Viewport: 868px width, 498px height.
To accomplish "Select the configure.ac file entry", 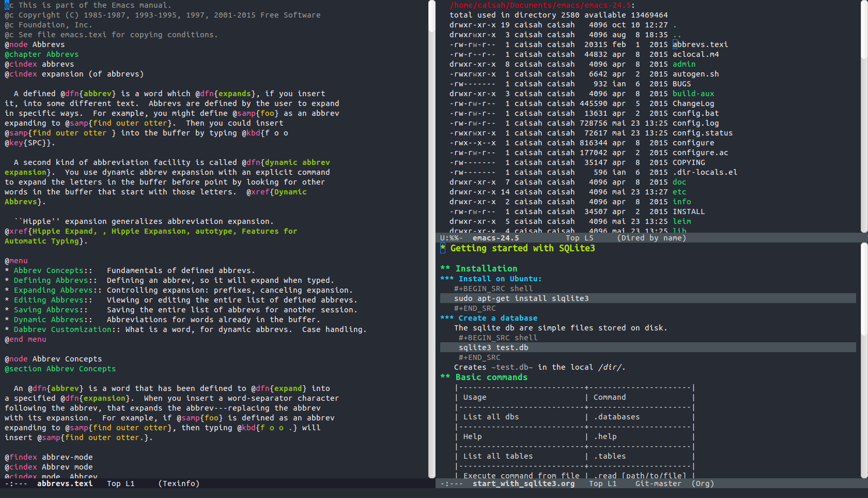I will (x=700, y=153).
